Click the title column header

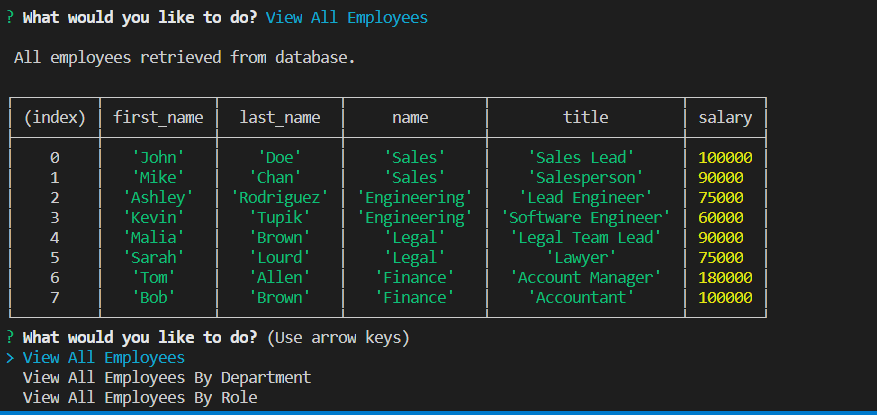[586, 117]
